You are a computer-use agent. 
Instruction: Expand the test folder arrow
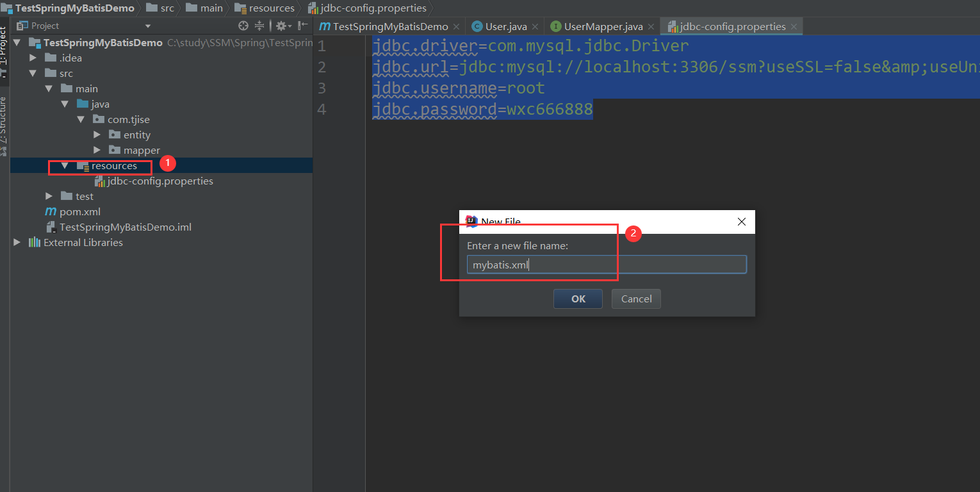[x=49, y=196]
